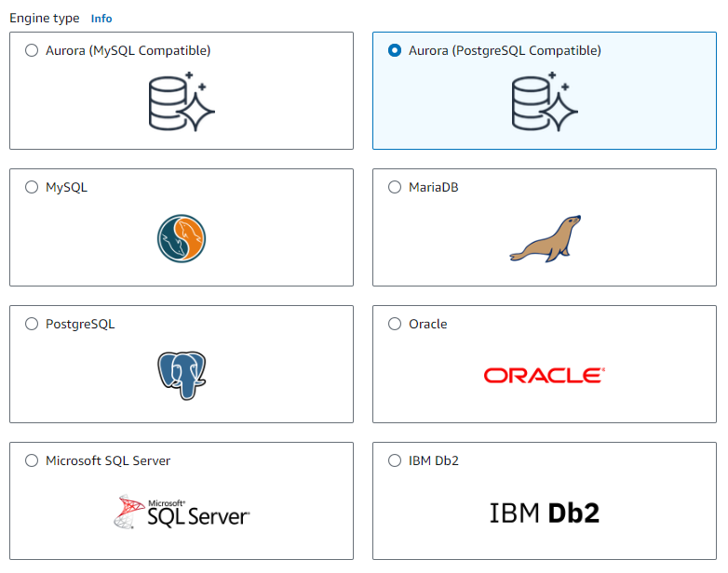Click the "MariaDB" label text

point(434,187)
